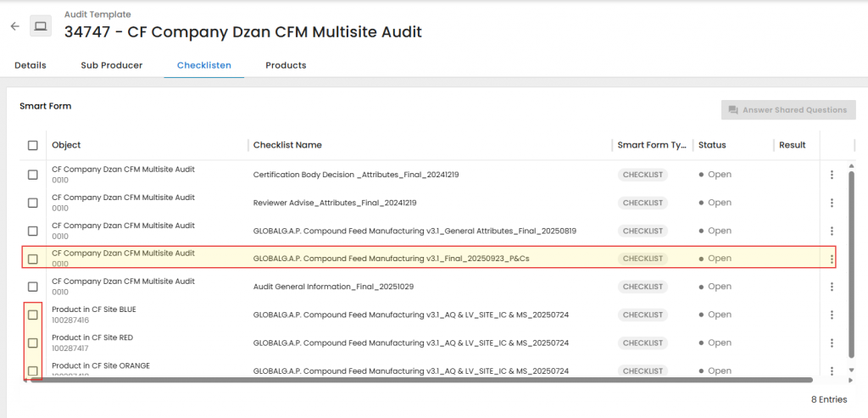Screen dimensions: 868x418
Task: Open three-dot menu for highlighted P&Cs row
Action: point(832,259)
